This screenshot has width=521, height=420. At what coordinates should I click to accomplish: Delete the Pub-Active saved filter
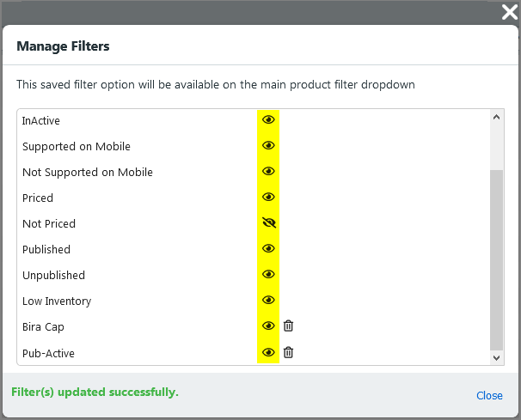tap(289, 352)
